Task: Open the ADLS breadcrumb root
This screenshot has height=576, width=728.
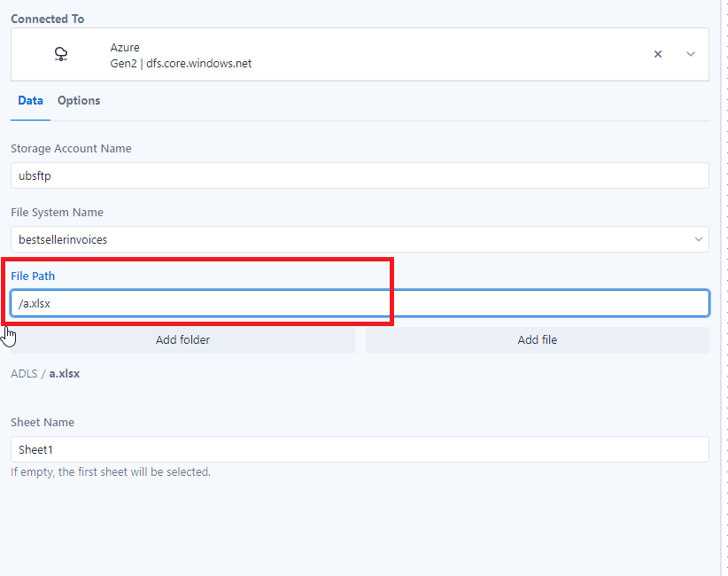Action: [x=24, y=373]
